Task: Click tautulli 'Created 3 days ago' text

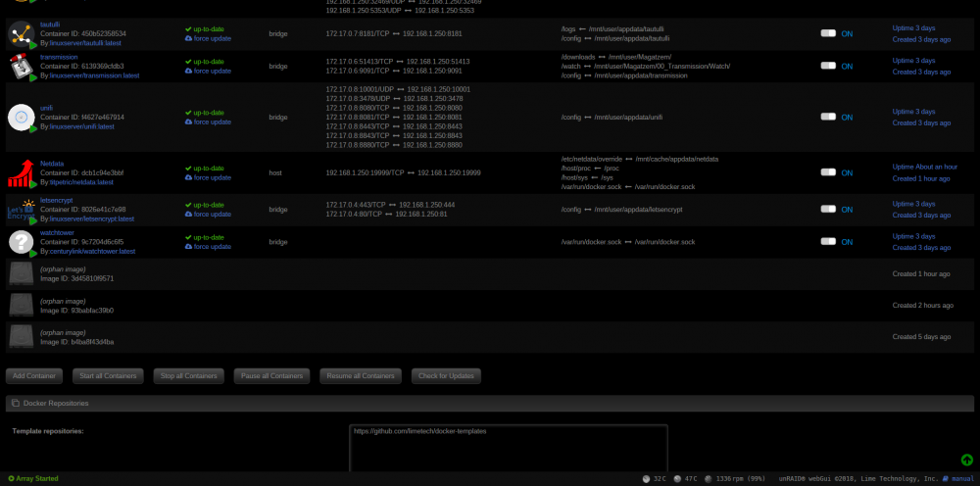Action: pyautogui.click(x=921, y=39)
